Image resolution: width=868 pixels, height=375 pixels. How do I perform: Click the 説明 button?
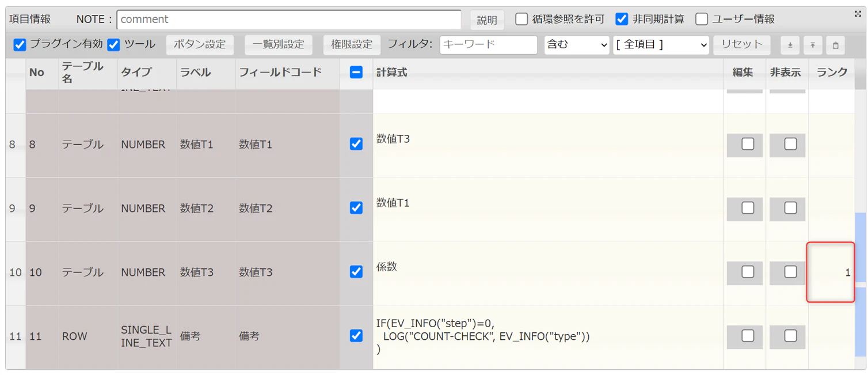pyautogui.click(x=487, y=20)
